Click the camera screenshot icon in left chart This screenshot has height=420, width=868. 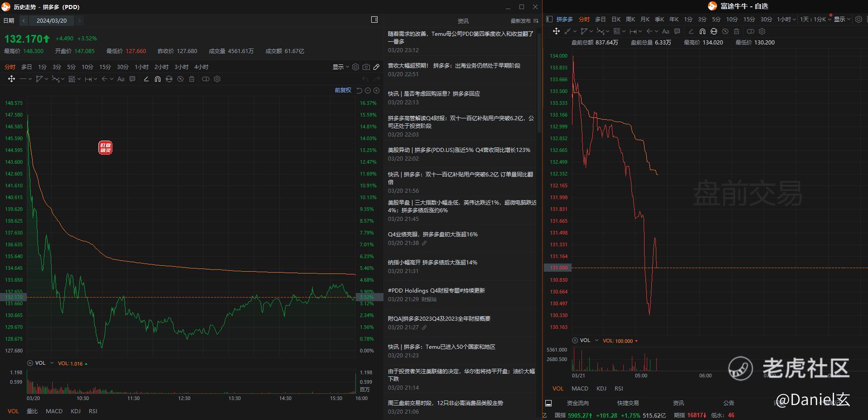[x=366, y=67]
